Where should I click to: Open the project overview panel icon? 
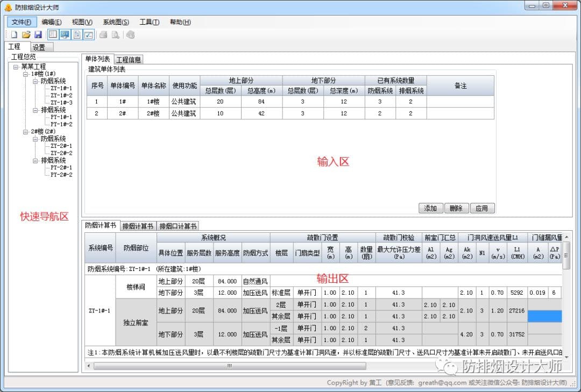click(x=52, y=34)
